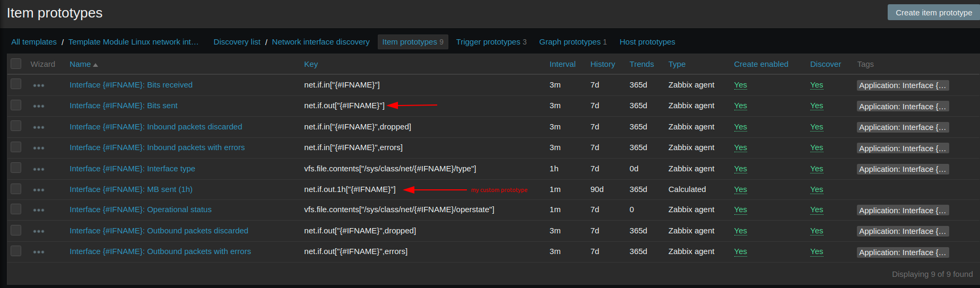This screenshot has height=288, width=980.
Task: Check the Inbound packets discarded checkbox
Action: point(16,126)
